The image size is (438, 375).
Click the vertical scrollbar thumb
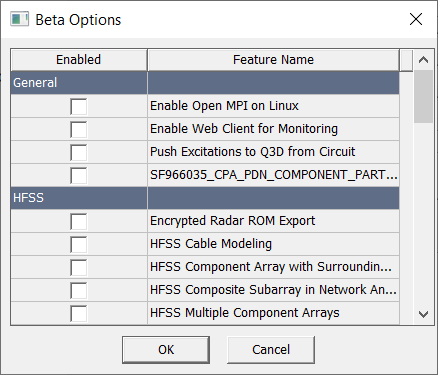423,97
